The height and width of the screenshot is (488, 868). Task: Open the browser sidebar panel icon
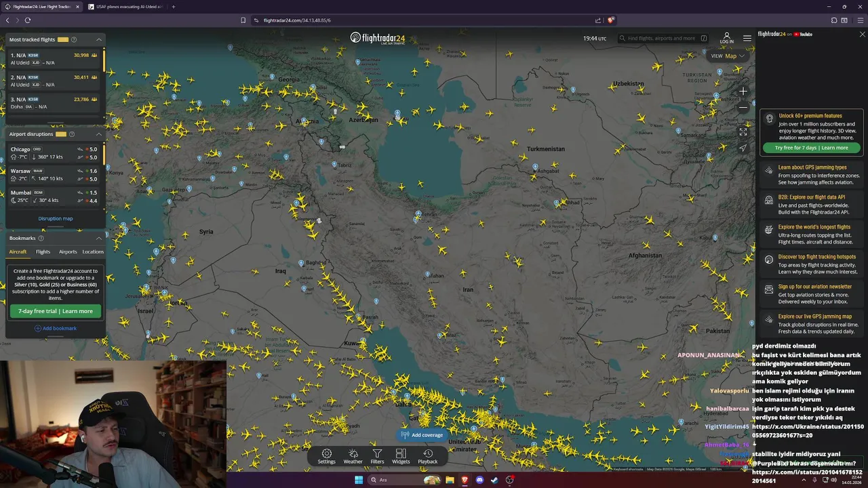844,20
